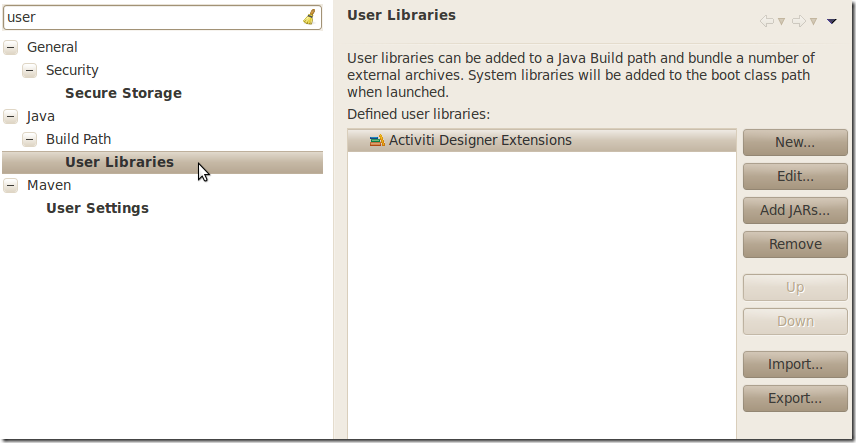The image size is (856, 443).
Task: Click the User Libraries page heading
Action: 401,15
